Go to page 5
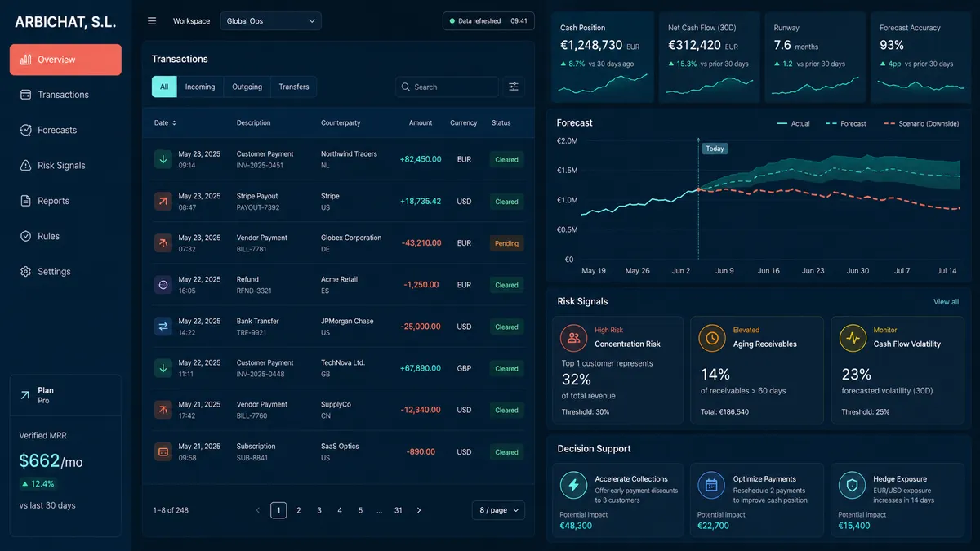The image size is (980, 551). (x=360, y=510)
